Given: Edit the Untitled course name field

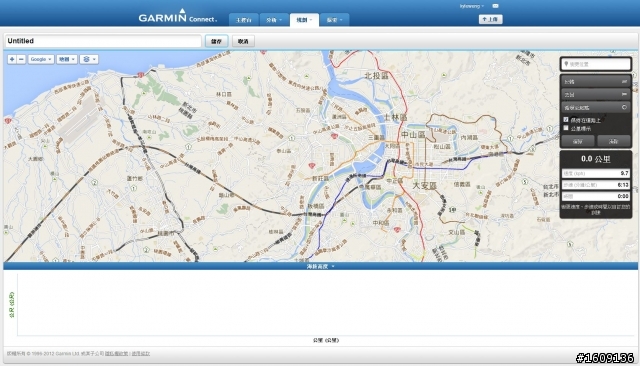Looking at the screenshot, I should (x=103, y=41).
